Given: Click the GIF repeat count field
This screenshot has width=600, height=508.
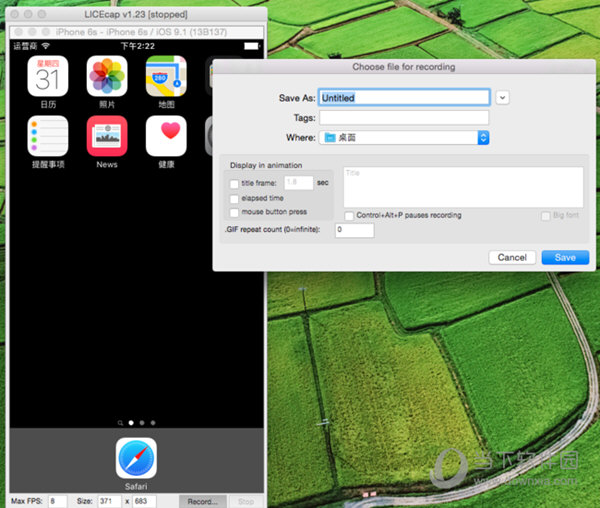Looking at the screenshot, I should (355, 230).
